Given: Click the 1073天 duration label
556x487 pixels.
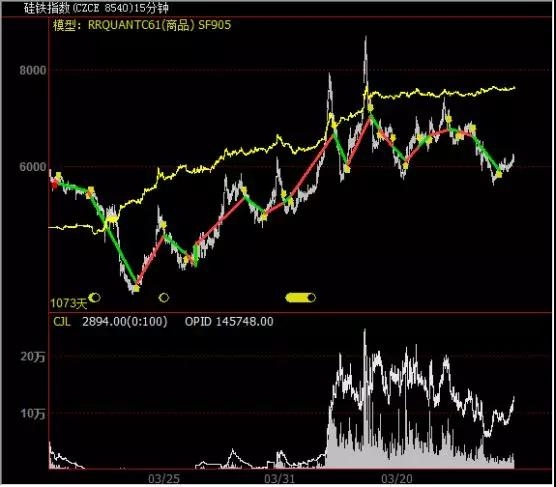Looking at the screenshot, I should (x=68, y=303).
